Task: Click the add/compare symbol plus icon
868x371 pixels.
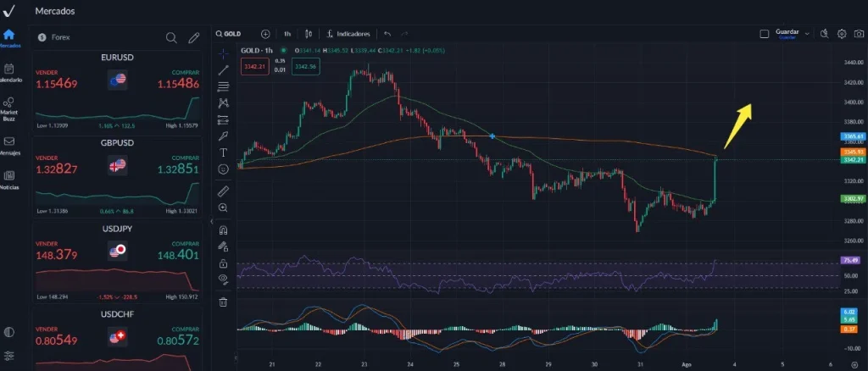Action: [x=265, y=34]
